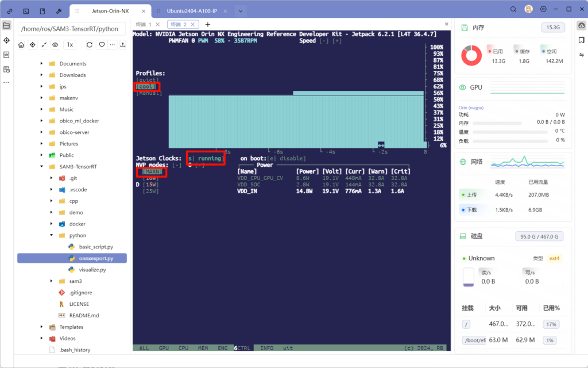Expand the Documents folder
This screenshot has width=588, height=368.
(x=41, y=64)
